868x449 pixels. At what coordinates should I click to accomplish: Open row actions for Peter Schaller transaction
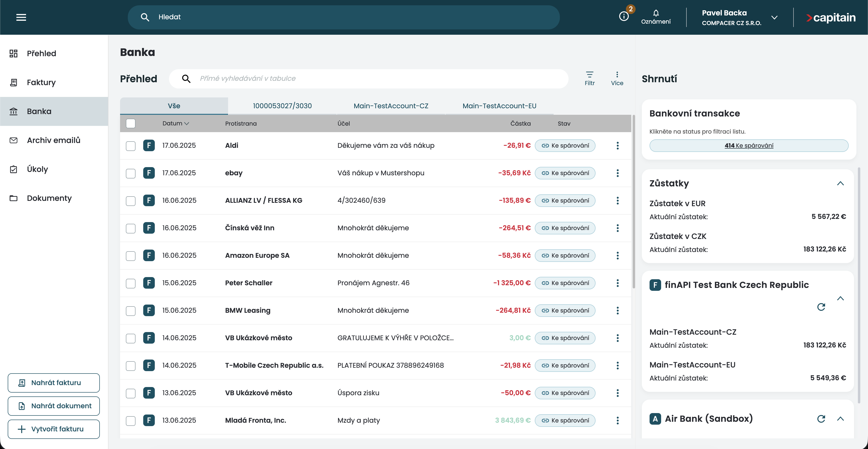click(x=617, y=283)
